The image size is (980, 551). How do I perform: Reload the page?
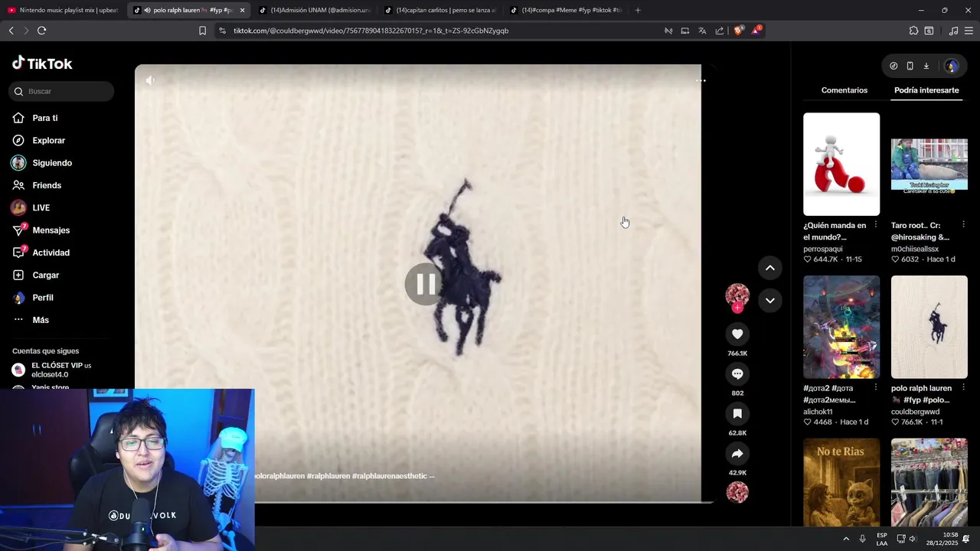tap(41, 31)
